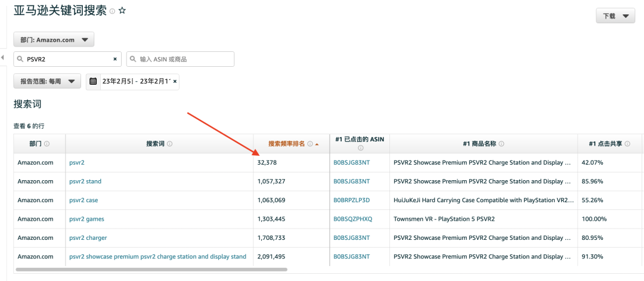
Task: Clear the PSVR2 search term with X
Action: [115, 59]
